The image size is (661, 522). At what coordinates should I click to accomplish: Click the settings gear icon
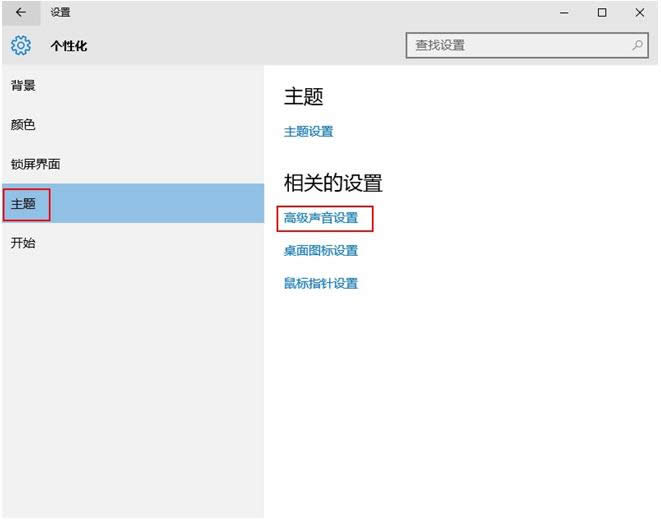21,45
